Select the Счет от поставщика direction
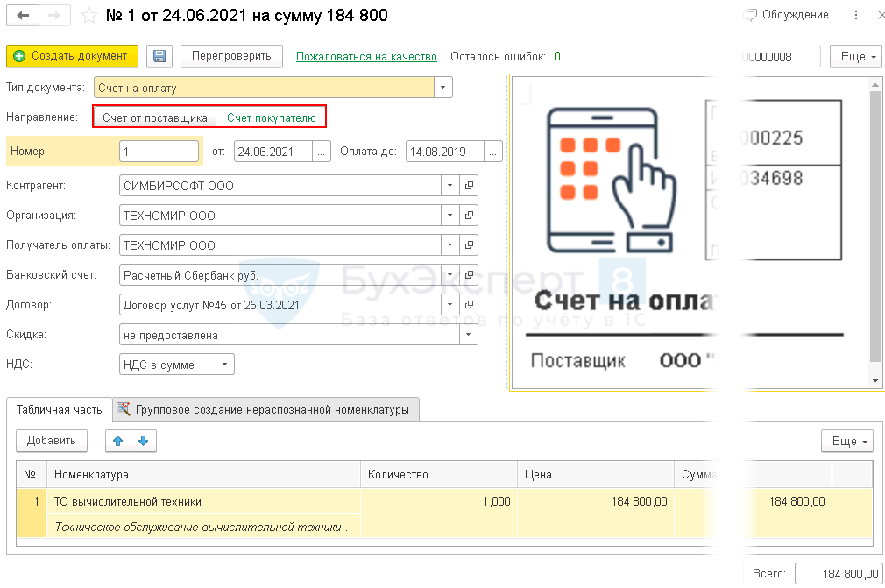This screenshot has width=885, height=588. click(x=155, y=118)
